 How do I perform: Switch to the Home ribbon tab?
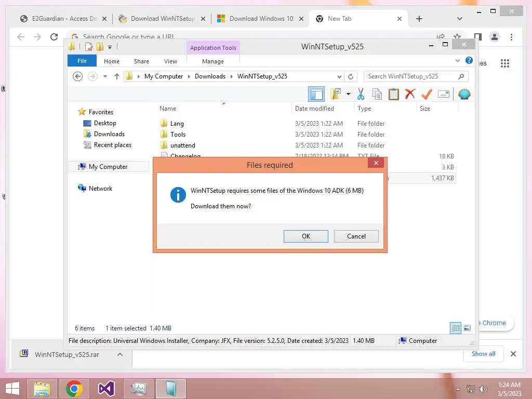(x=112, y=61)
